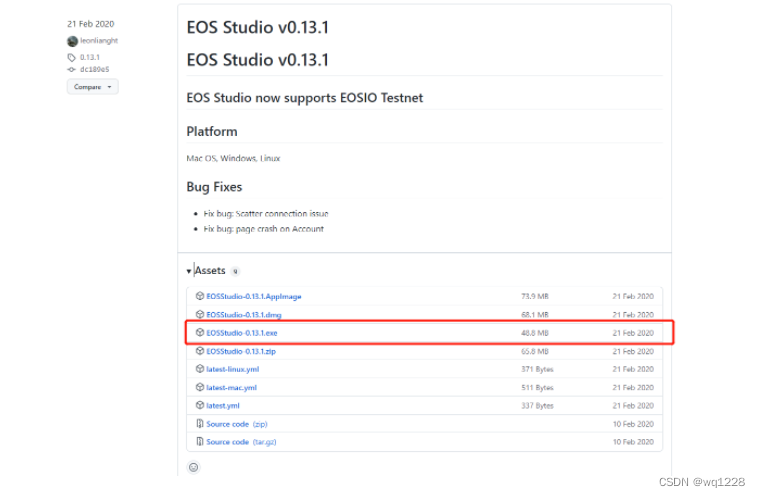Click the commit icon beside dc180e5
Screen dimensions: 760x497
coord(72,70)
